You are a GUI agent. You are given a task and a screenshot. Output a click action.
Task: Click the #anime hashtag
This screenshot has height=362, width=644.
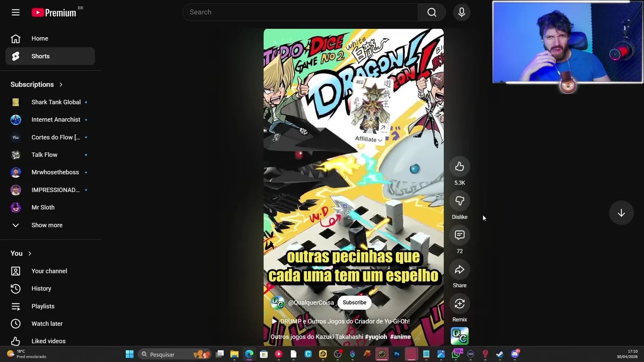[x=400, y=337]
